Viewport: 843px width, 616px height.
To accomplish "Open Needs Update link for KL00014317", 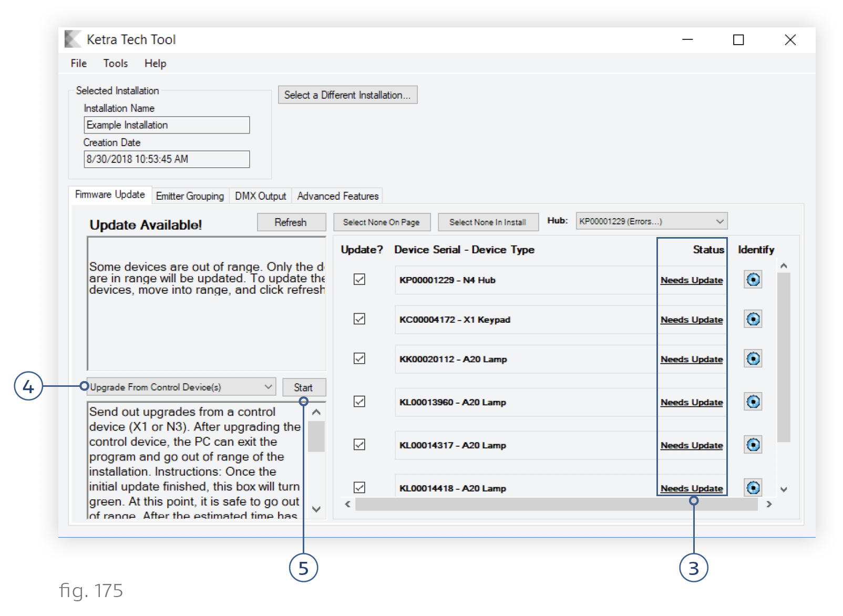I will pos(692,446).
